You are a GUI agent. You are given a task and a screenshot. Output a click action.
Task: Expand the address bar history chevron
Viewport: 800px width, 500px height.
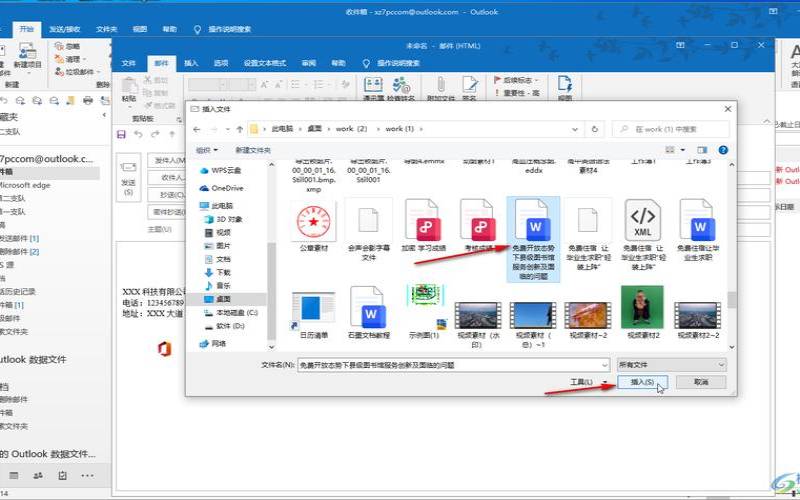coord(576,130)
